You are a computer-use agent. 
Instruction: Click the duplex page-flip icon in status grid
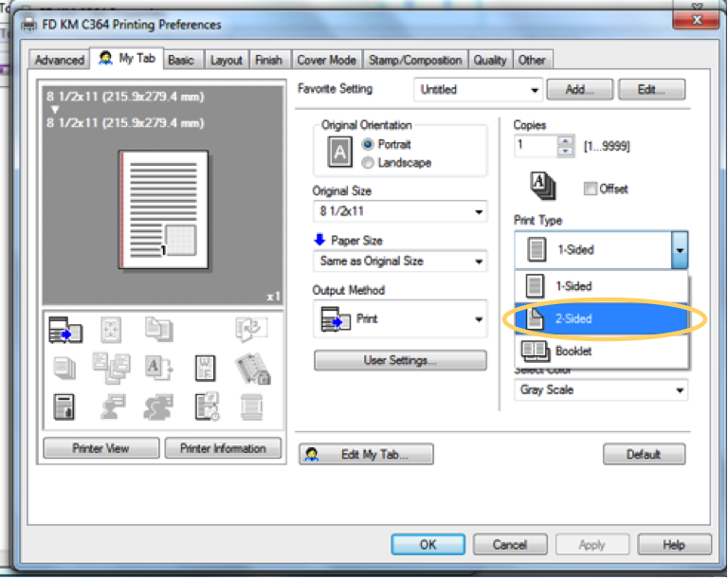point(252,330)
